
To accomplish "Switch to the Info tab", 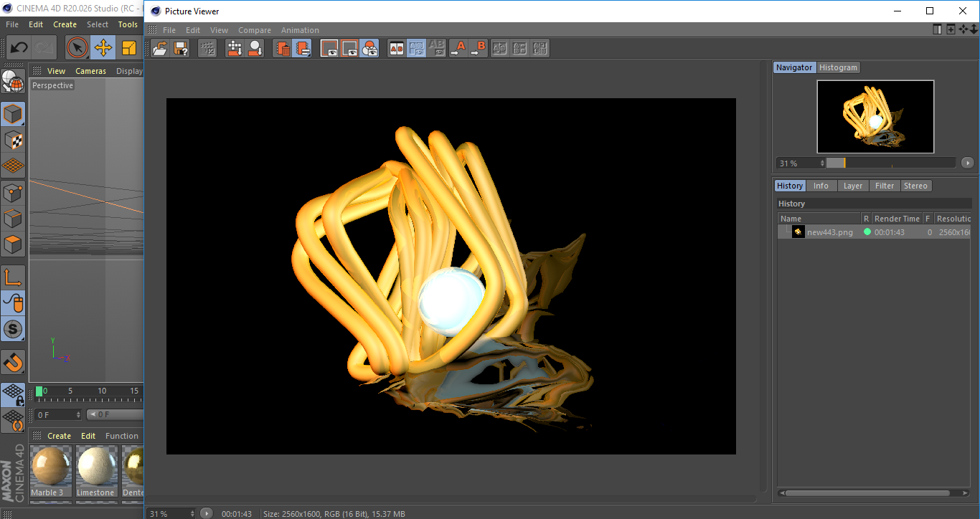I will (821, 186).
